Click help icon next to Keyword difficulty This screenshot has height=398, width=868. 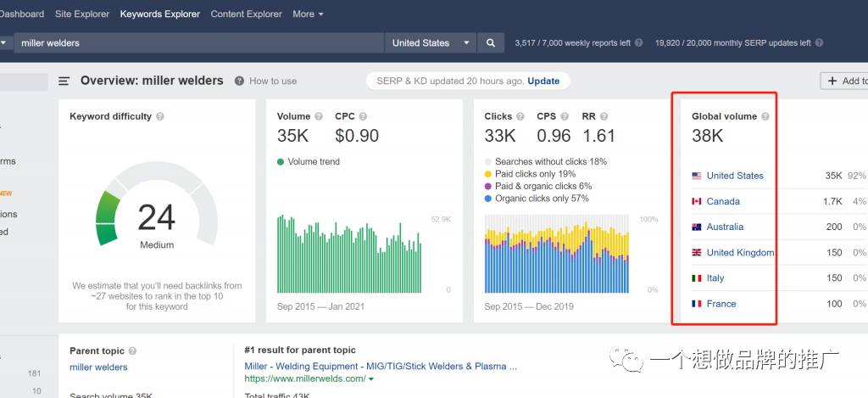[x=160, y=116]
